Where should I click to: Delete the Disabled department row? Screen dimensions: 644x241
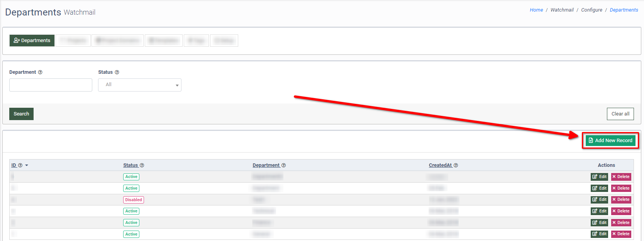[621, 200]
